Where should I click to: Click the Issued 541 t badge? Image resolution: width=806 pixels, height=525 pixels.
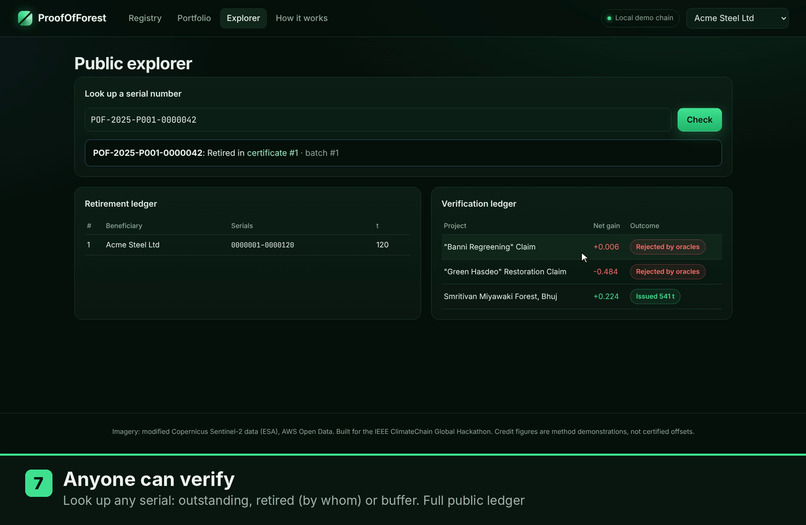[x=655, y=296]
